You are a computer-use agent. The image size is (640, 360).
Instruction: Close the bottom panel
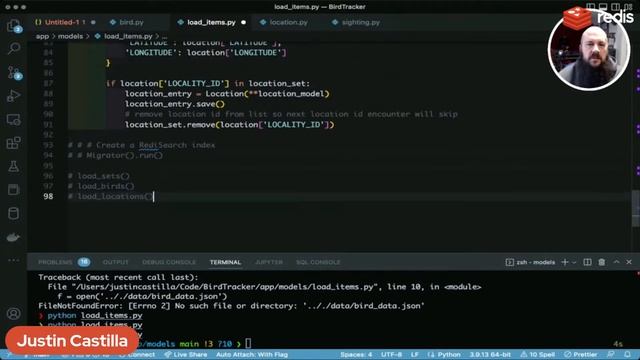pyautogui.click(x=629, y=262)
